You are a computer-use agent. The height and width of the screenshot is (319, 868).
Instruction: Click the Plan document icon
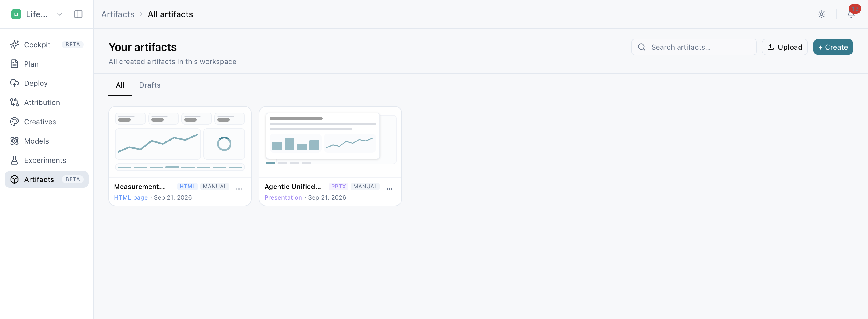pos(14,64)
